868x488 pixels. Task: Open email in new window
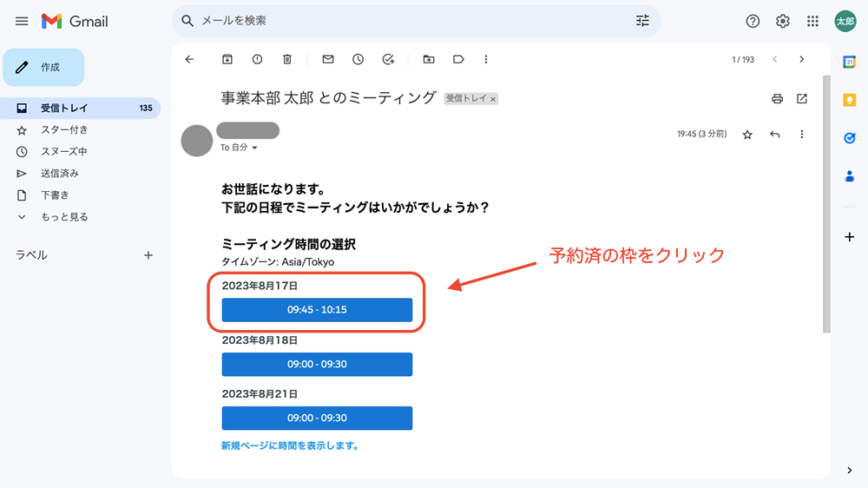tap(801, 99)
